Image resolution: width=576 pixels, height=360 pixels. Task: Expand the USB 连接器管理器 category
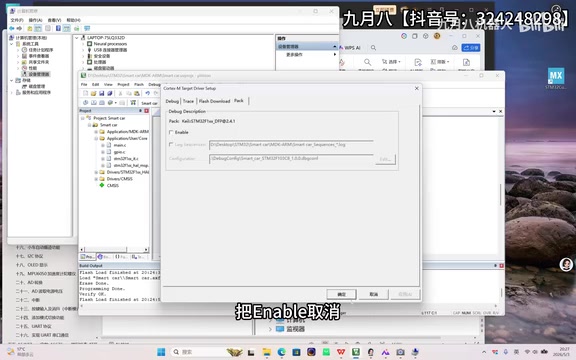[x=83, y=50]
